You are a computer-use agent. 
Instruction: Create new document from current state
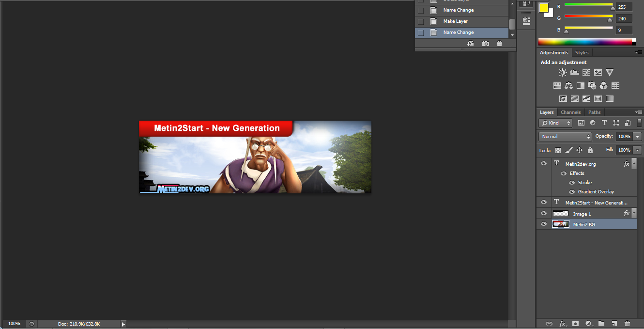470,44
